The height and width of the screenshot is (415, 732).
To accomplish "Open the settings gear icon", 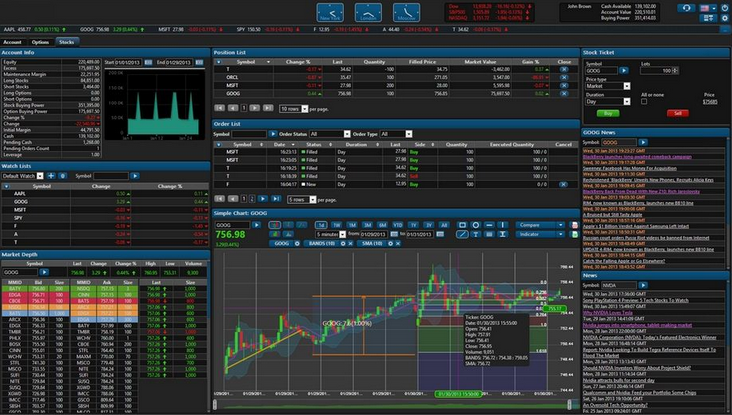I will pyautogui.click(x=725, y=18).
